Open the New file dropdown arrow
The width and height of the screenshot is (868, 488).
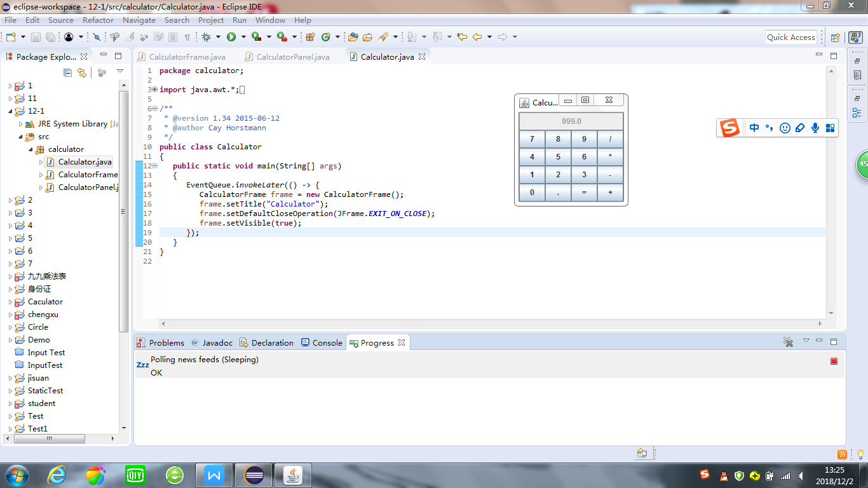click(23, 37)
